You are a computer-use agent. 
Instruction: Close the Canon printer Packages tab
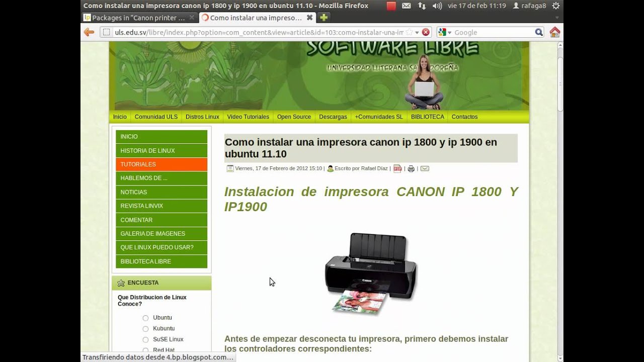[x=192, y=18]
